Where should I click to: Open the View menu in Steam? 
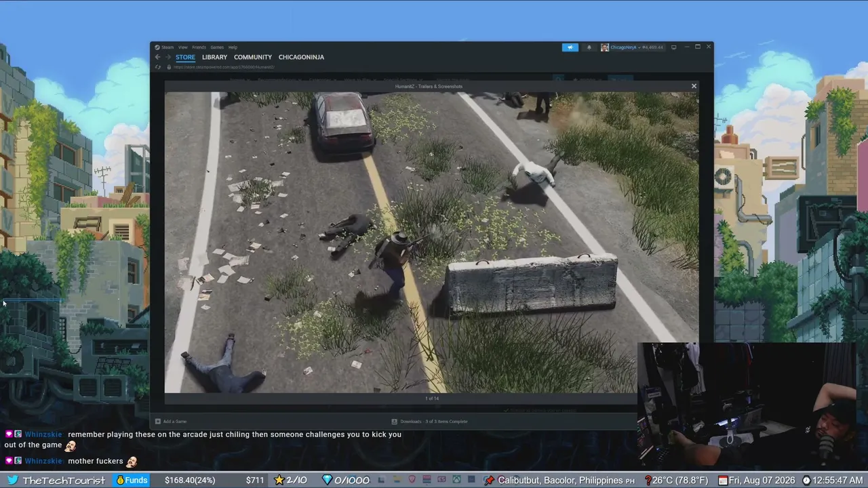click(x=183, y=47)
